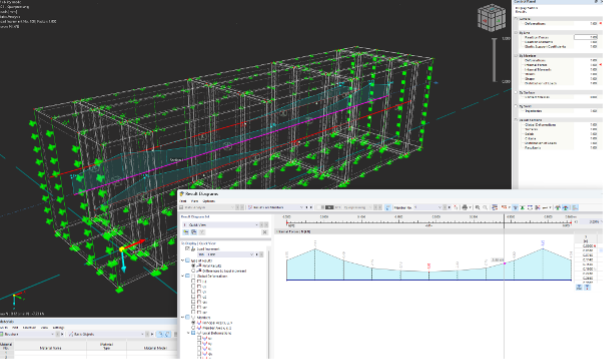604x360 pixels.
Task: Check the last checkbox under Global Deformations
Action: tap(193, 312)
